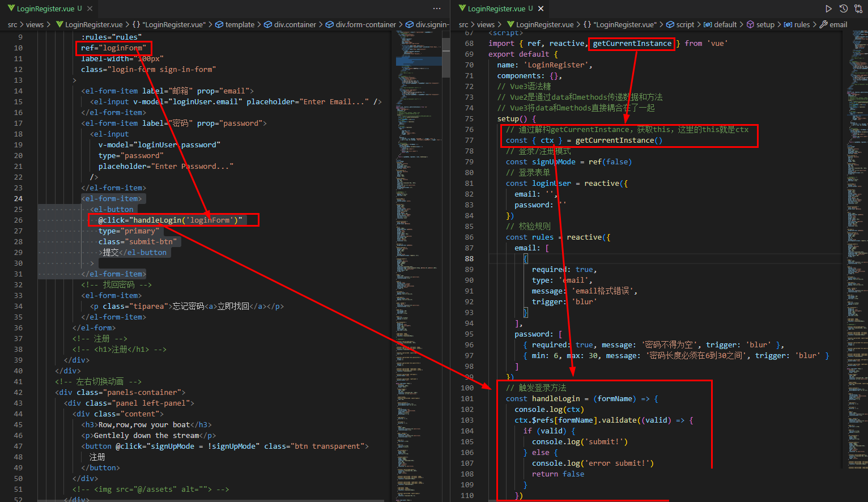868x502 pixels.
Task: Click the button @click="signUpMode = !signUpMode" line
Action: (225, 446)
